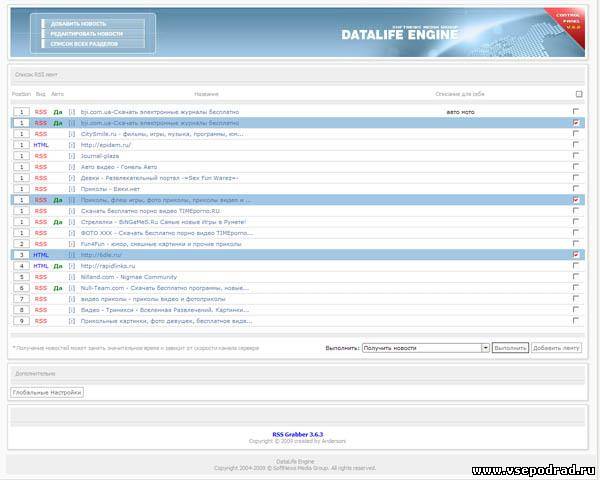Click position field of http://6dle.ru/ row
The height and width of the screenshot is (480, 600).
point(21,255)
